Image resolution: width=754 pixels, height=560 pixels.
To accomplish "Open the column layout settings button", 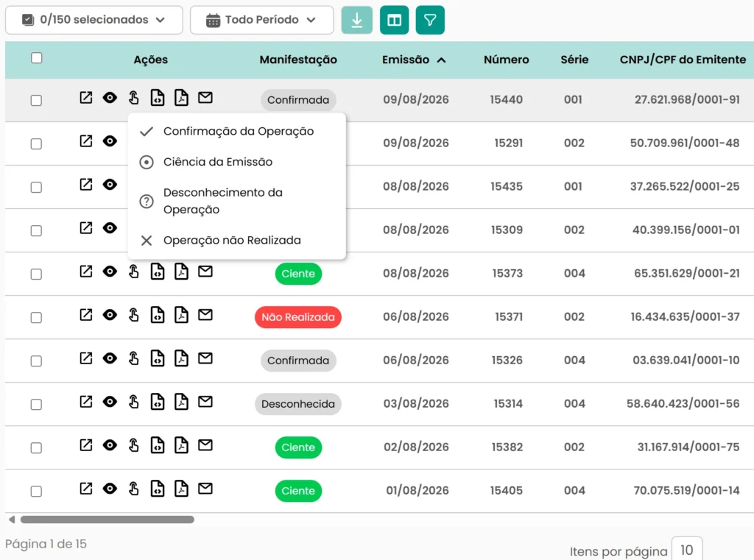I will coord(395,20).
